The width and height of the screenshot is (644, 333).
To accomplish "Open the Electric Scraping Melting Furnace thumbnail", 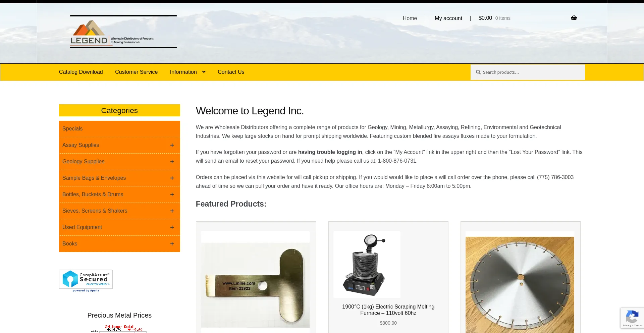I will (367, 265).
